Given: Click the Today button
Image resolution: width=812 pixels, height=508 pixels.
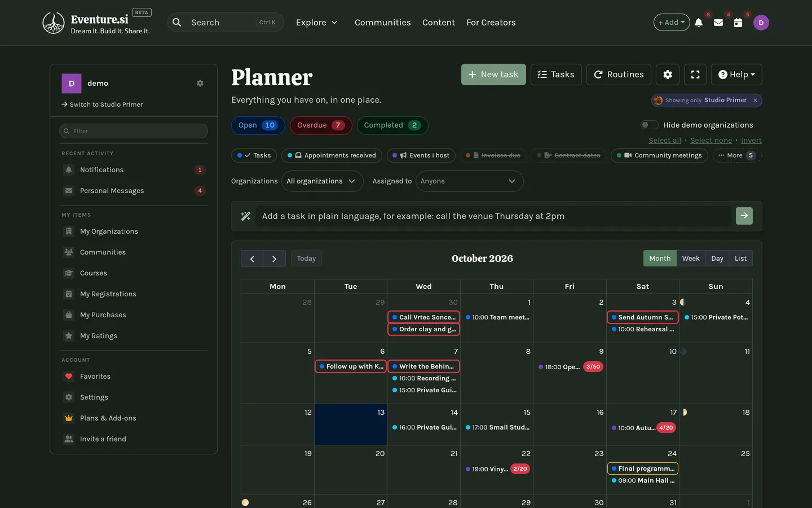Looking at the screenshot, I should coord(306,259).
